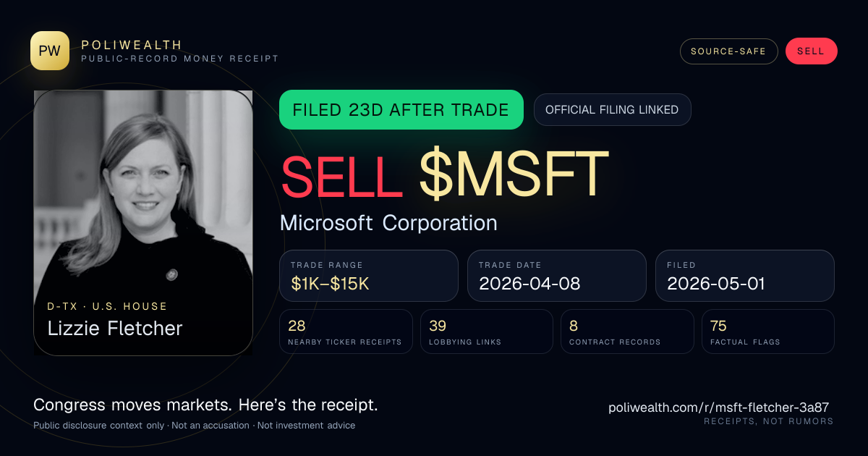Show the 75 Factual Flags stat
Viewport: 868px width, 456px height.
point(768,332)
